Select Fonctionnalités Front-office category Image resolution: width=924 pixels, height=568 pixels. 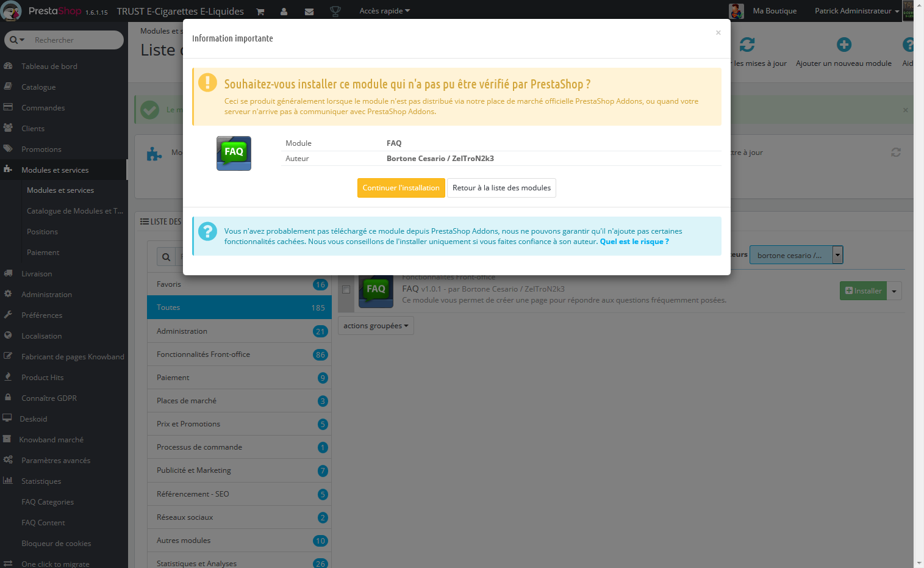pyautogui.click(x=239, y=354)
